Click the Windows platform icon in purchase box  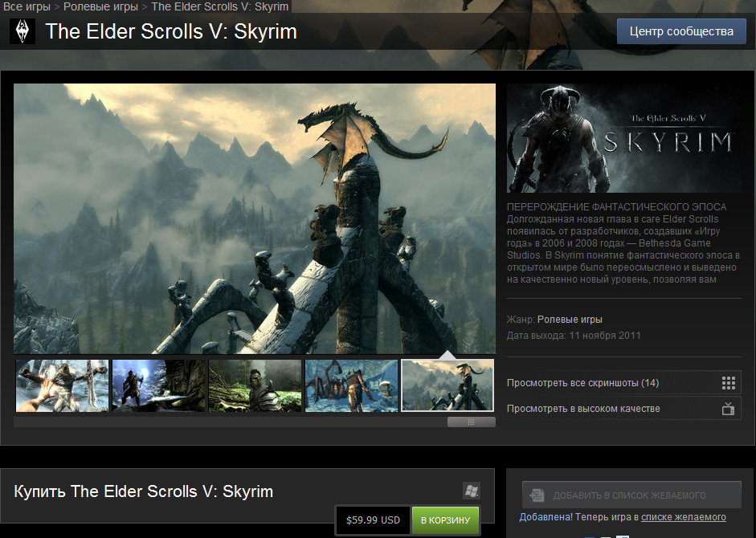click(471, 491)
